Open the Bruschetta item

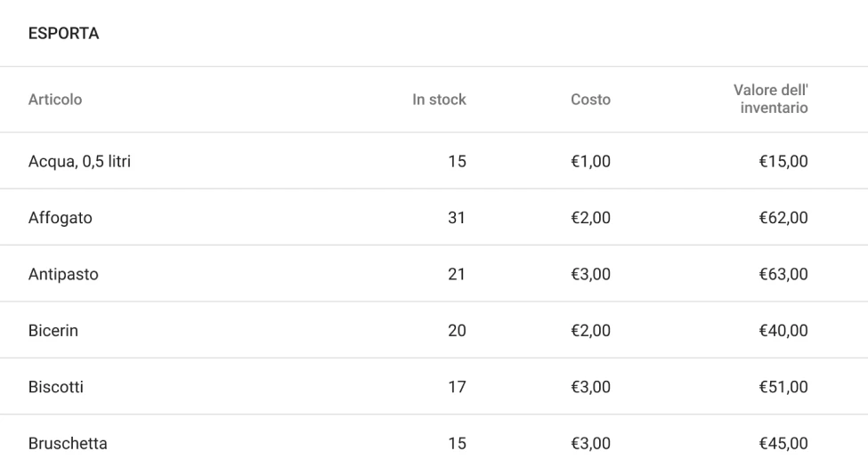[68, 443]
